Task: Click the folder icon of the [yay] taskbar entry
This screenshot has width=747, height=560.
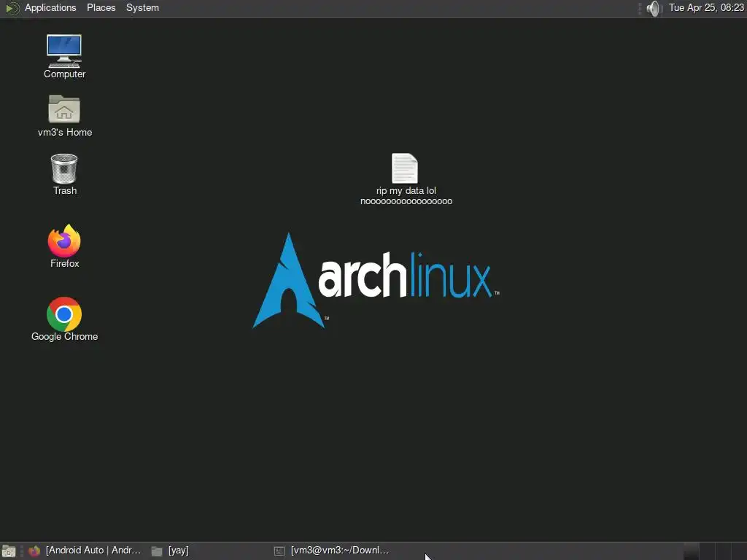Action: pos(157,551)
